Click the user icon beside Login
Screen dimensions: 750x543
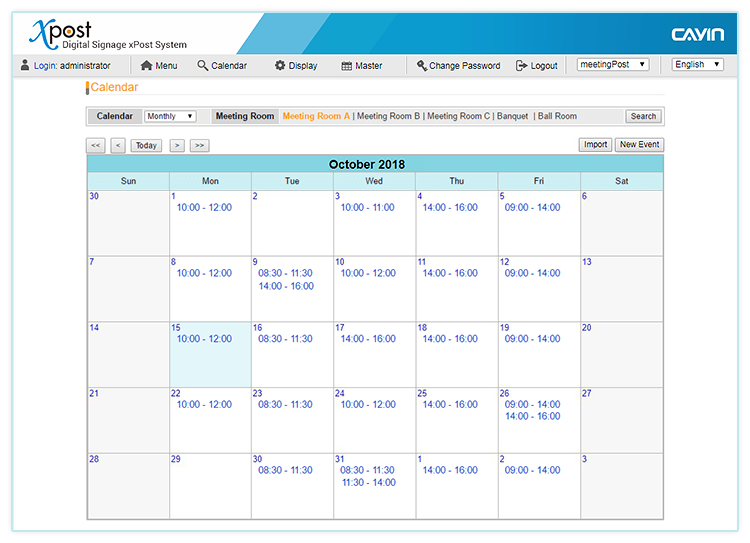[25, 66]
